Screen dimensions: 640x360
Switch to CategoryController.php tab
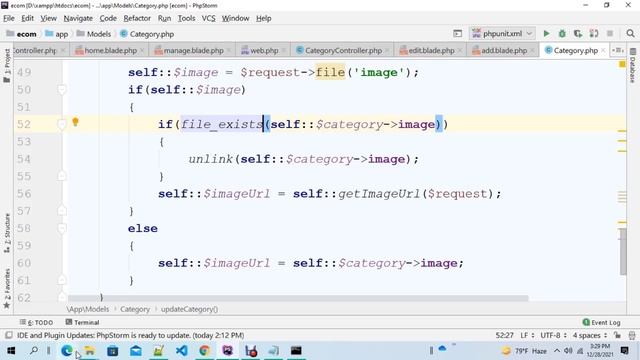coord(343,50)
